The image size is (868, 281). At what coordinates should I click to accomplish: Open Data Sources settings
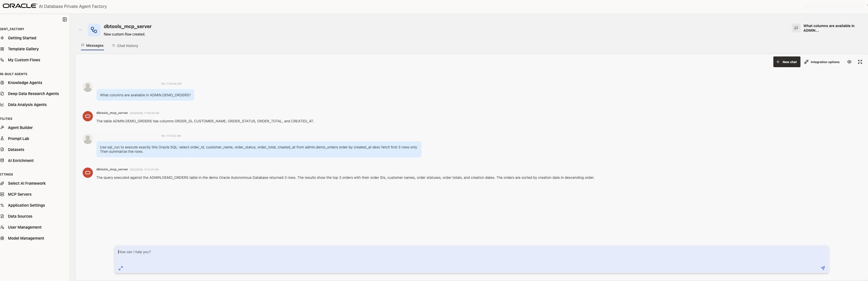tap(20, 216)
